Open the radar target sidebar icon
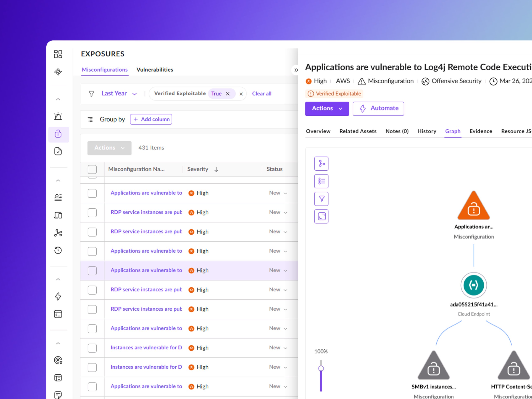The image size is (532, 399). (x=58, y=360)
